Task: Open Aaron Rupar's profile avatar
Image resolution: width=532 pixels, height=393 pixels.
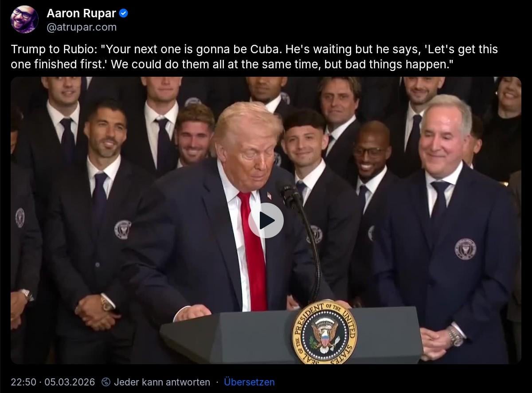Action: pyautogui.click(x=24, y=19)
